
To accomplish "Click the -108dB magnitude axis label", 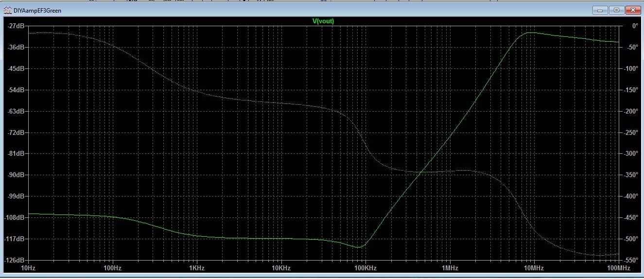I will [x=14, y=217].
